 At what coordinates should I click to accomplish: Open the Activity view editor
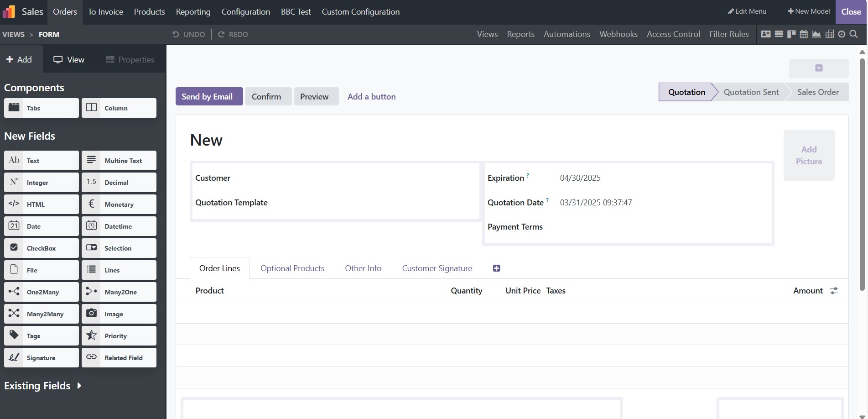(x=842, y=34)
